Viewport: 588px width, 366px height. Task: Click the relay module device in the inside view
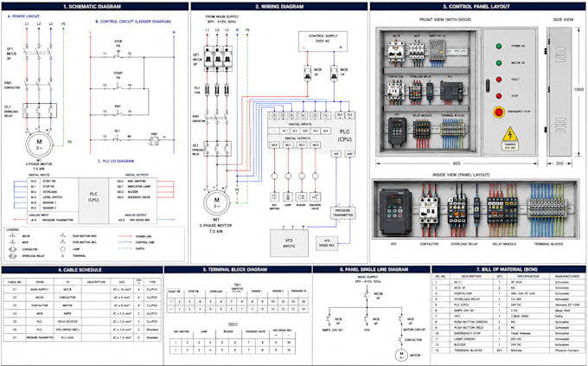point(502,211)
